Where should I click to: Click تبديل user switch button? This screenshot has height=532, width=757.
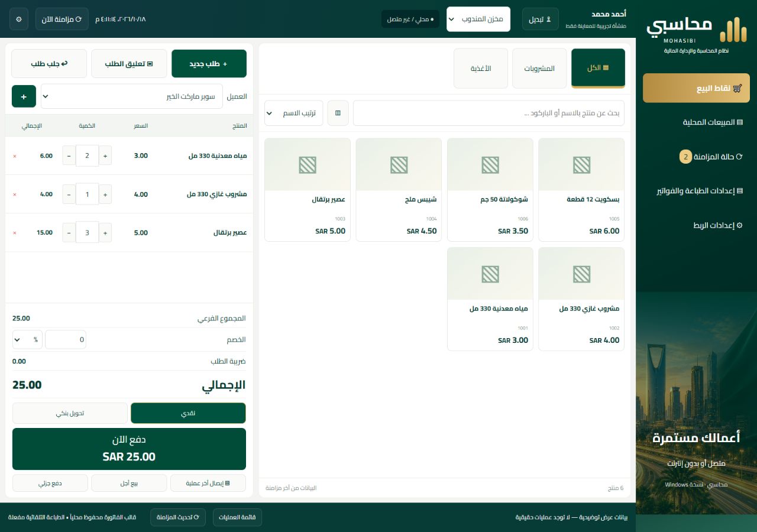[x=541, y=19]
